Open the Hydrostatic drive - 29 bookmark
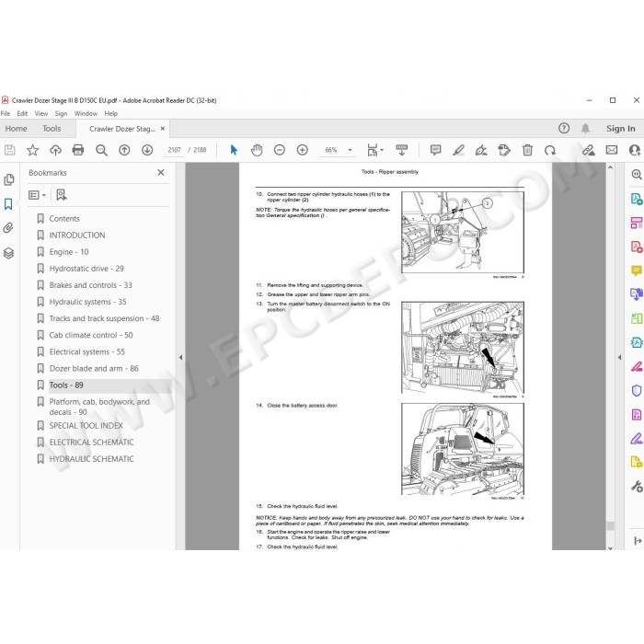The width and height of the screenshot is (644, 644). tap(86, 269)
